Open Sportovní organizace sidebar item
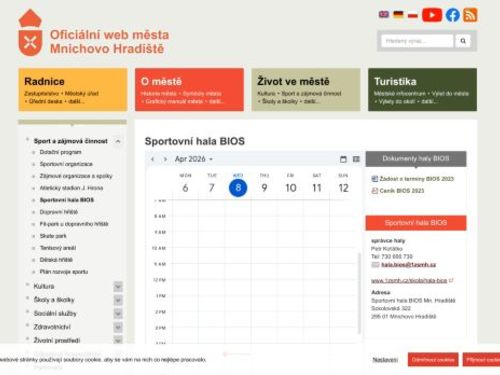 (66, 164)
